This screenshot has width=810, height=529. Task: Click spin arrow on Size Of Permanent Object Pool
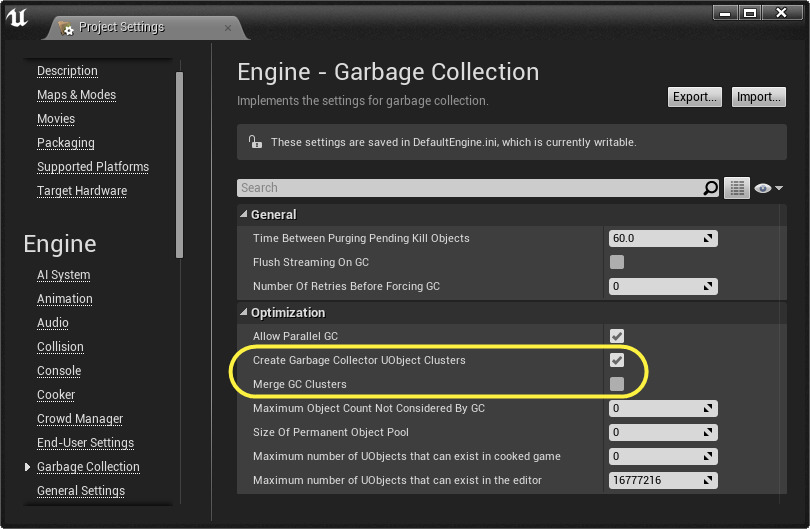point(708,433)
